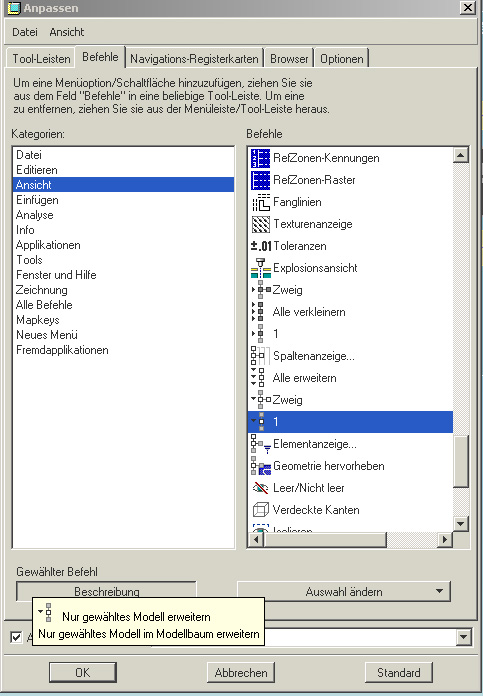Click the horizontal scrollbar right arrow
This screenshot has height=696, width=483.
point(444,540)
